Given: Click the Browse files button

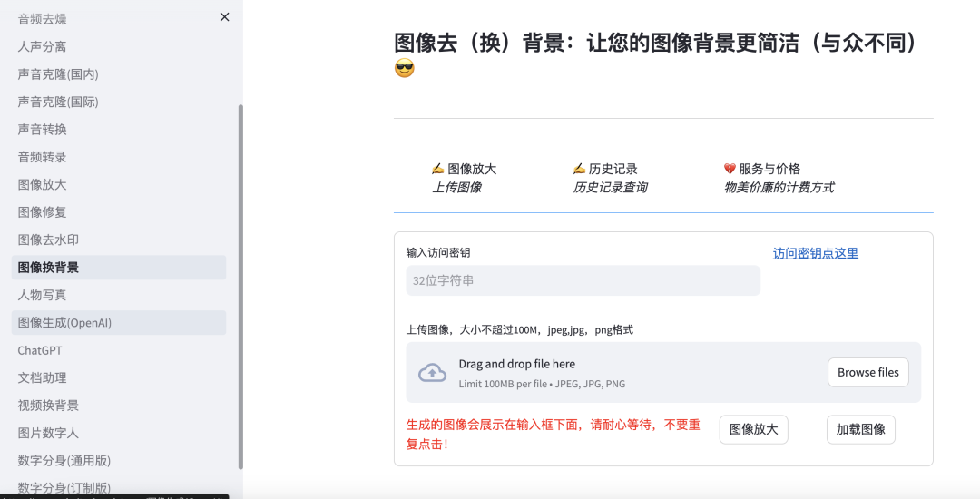Looking at the screenshot, I should (867, 372).
